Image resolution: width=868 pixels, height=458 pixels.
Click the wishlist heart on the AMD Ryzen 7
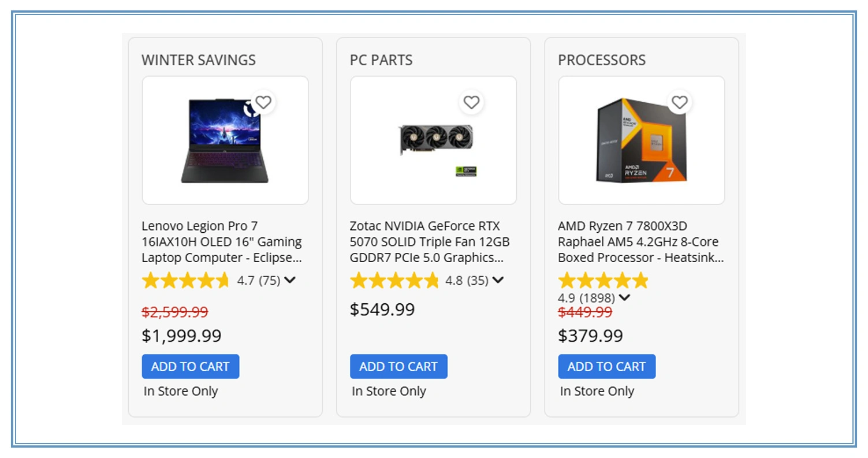coord(680,102)
